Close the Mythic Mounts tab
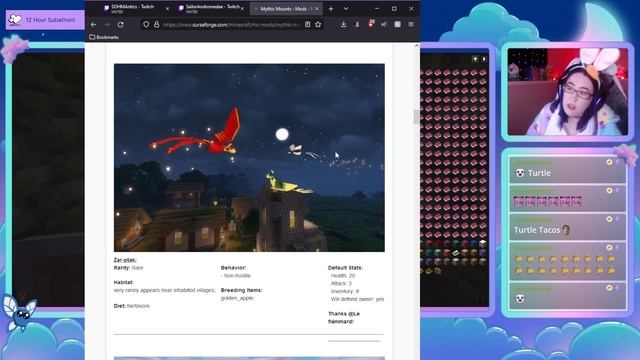This screenshot has width=640, height=360. point(317,9)
